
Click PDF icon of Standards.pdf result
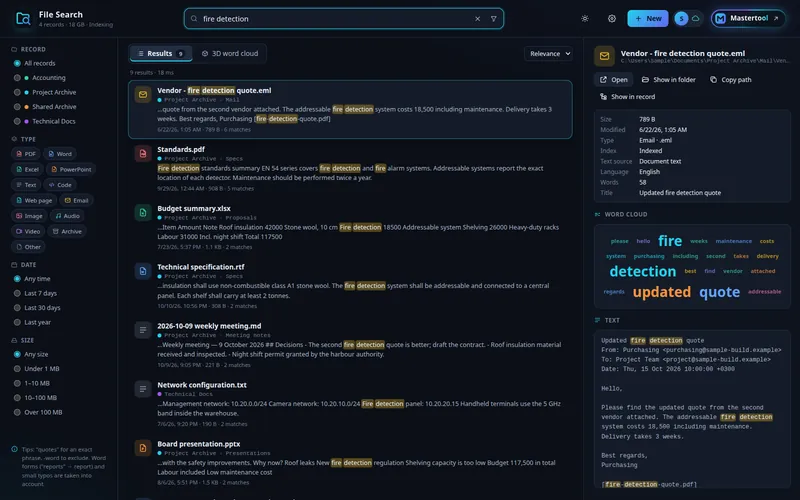pyautogui.click(x=143, y=153)
